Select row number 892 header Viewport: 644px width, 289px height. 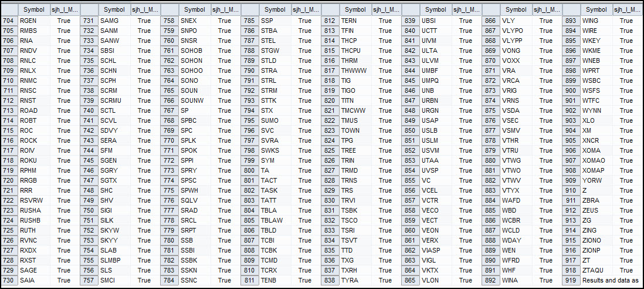(491, 280)
